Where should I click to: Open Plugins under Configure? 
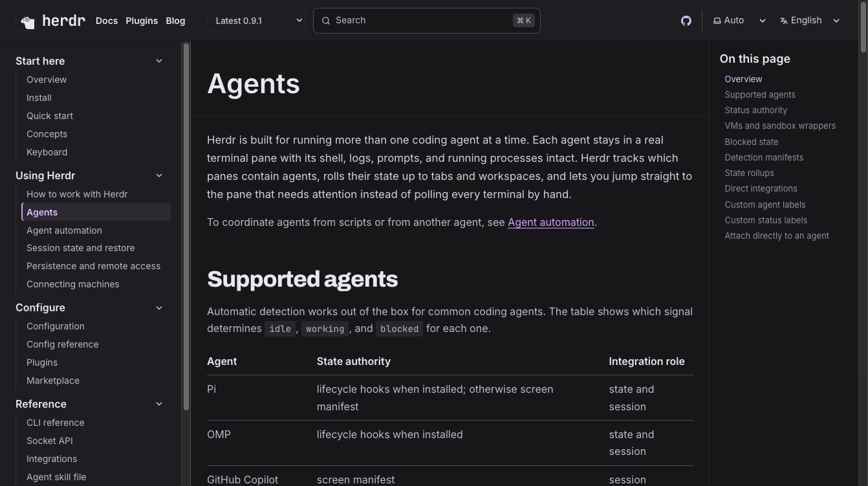click(x=42, y=362)
